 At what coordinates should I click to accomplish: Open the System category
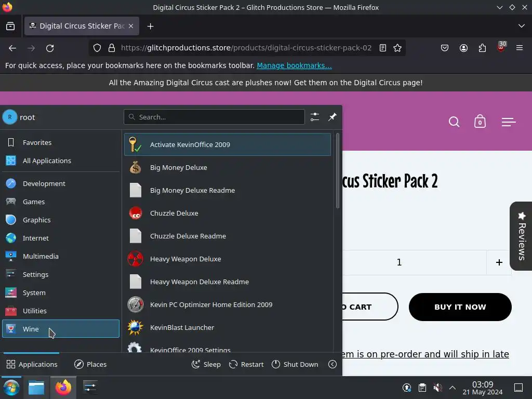coord(61,293)
